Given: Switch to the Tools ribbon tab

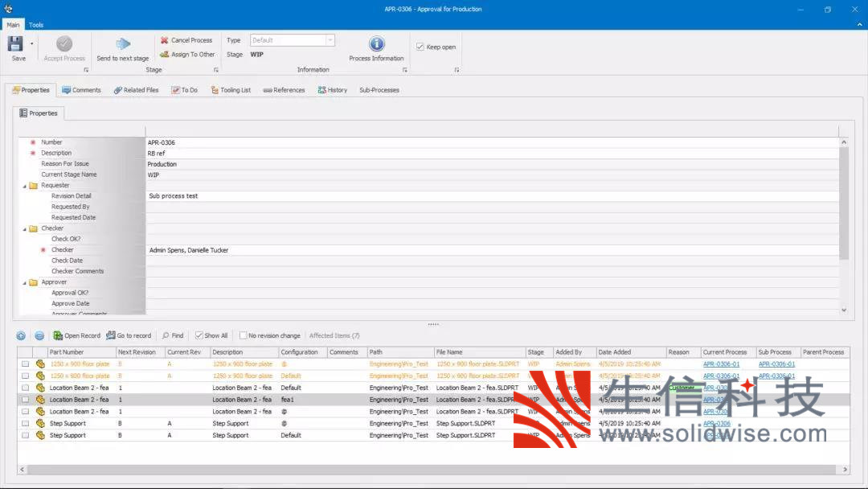Looking at the screenshot, I should pyautogui.click(x=36, y=25).
